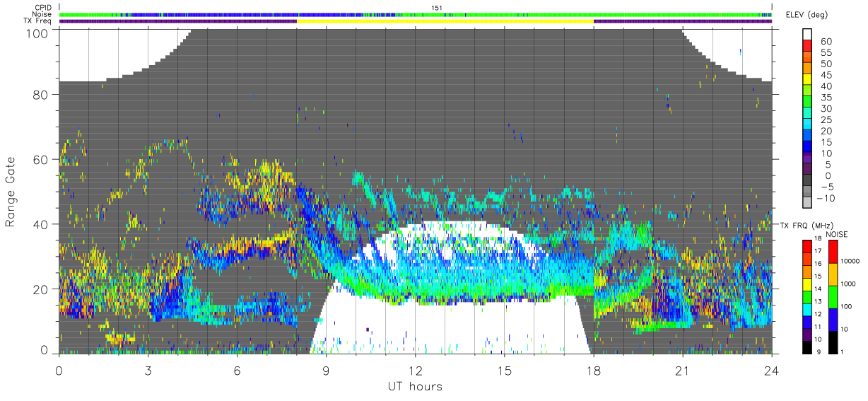Click the UT hours axis title

pyautogui.click(x=414, y=387)
